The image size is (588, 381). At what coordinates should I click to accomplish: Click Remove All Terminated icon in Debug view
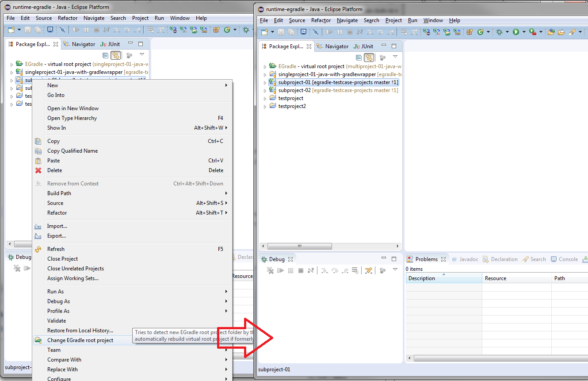click(x=270, y=270)
